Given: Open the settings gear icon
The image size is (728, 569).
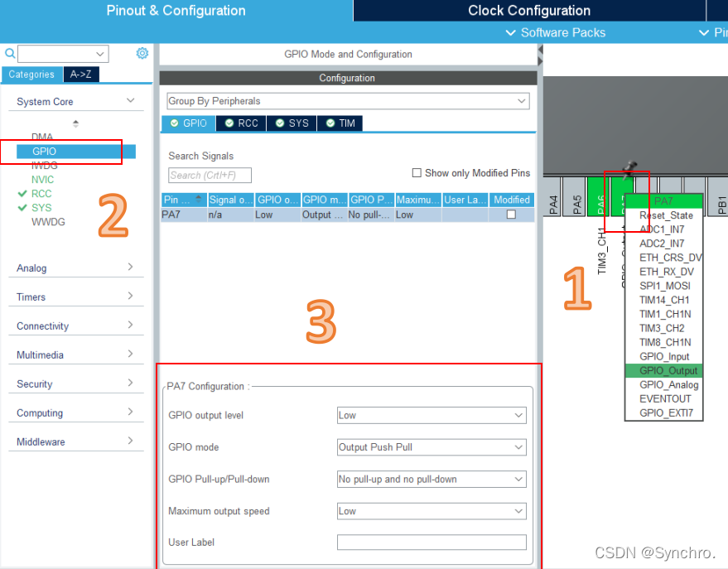Looking at the screenshot, I should point(142,53).
